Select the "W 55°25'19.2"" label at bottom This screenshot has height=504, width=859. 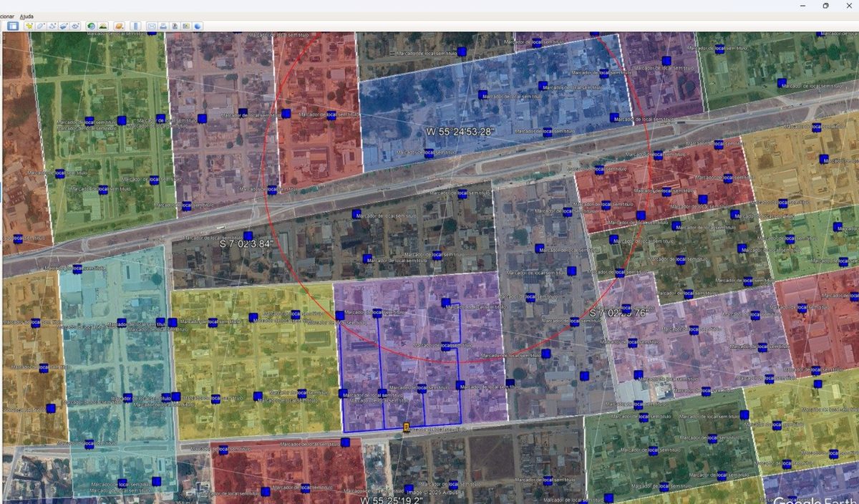391,500
